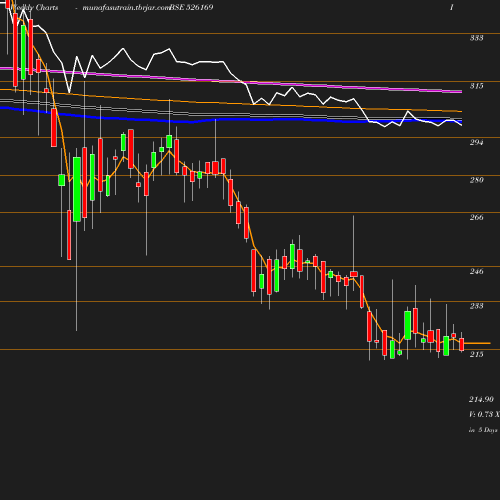The image size is (500, 500).
Task: Click the "5 Days" period text
Action: click(488, 430)
